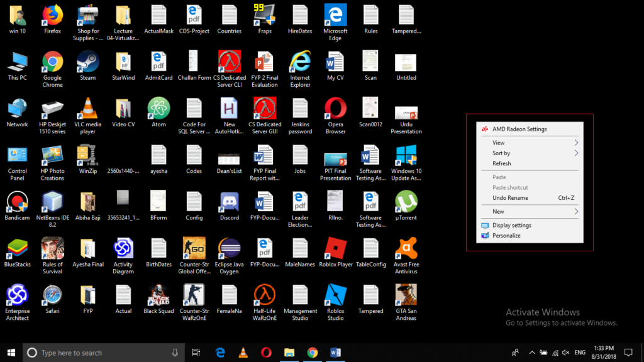
Task: Select the BlueStacks desktop icon
Action: 17,253
